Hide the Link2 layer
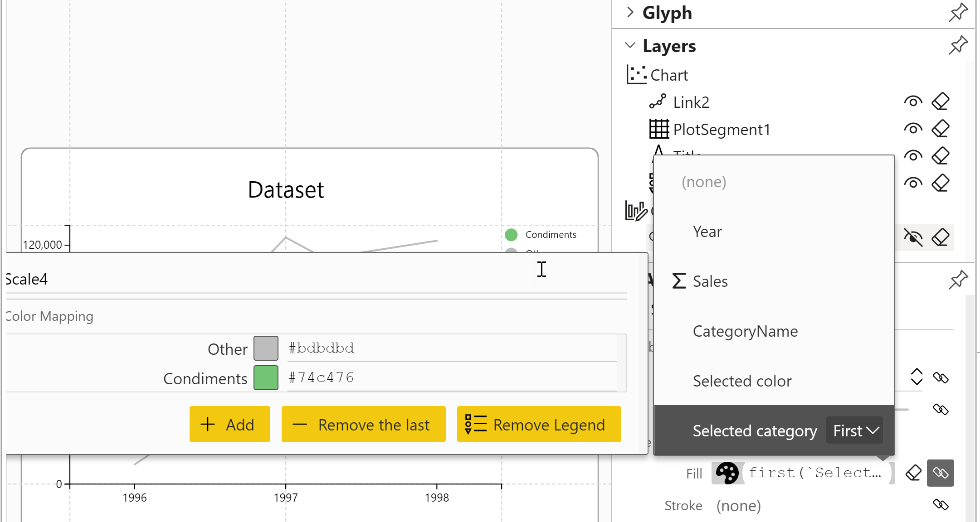This screenshot has height=522, width=980. tap(913, 101)
